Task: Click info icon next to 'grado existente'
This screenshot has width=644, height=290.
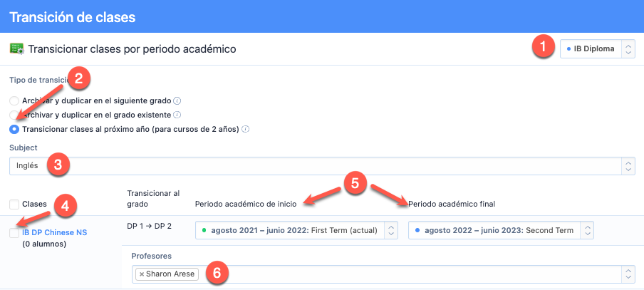Action: click(177, 115)
